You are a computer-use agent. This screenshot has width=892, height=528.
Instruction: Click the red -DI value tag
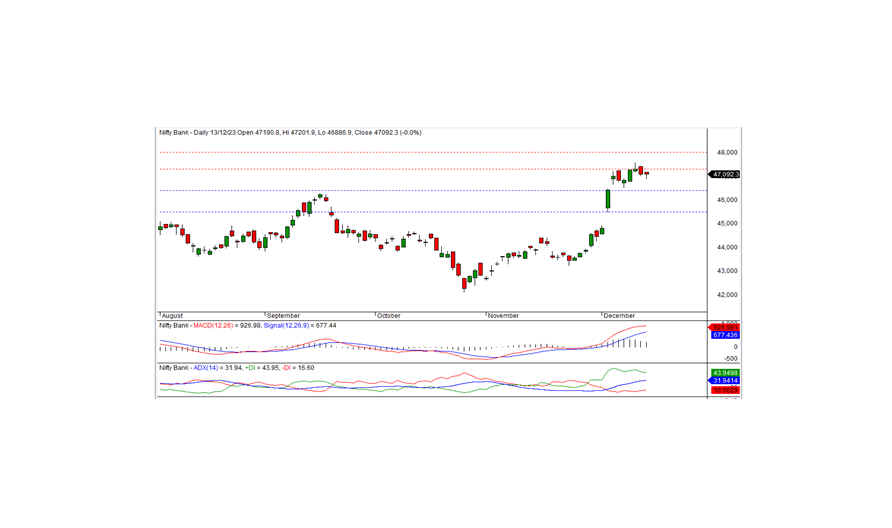coord(724,390)
